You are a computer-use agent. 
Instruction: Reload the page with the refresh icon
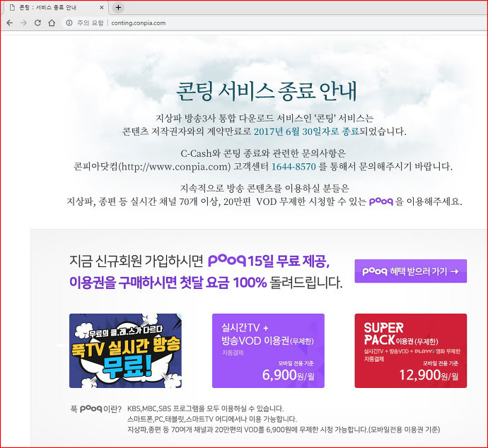tap(37, 23)
